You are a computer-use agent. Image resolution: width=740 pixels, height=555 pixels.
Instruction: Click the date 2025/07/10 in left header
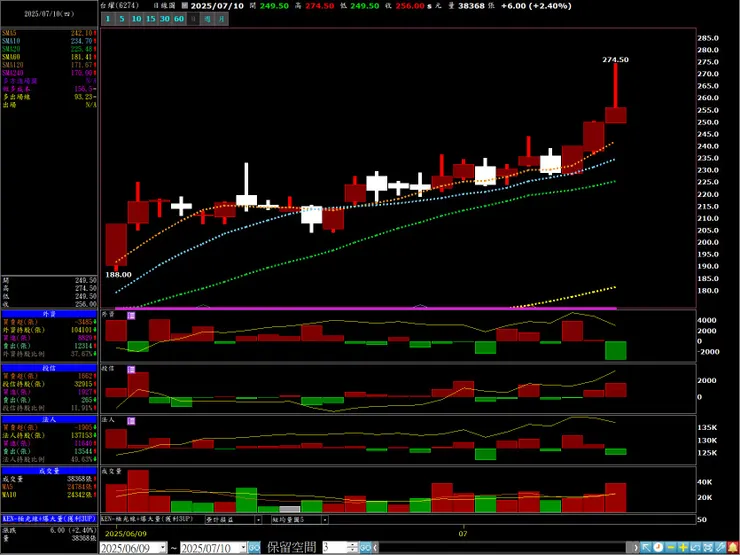click(x=49, y=15)
